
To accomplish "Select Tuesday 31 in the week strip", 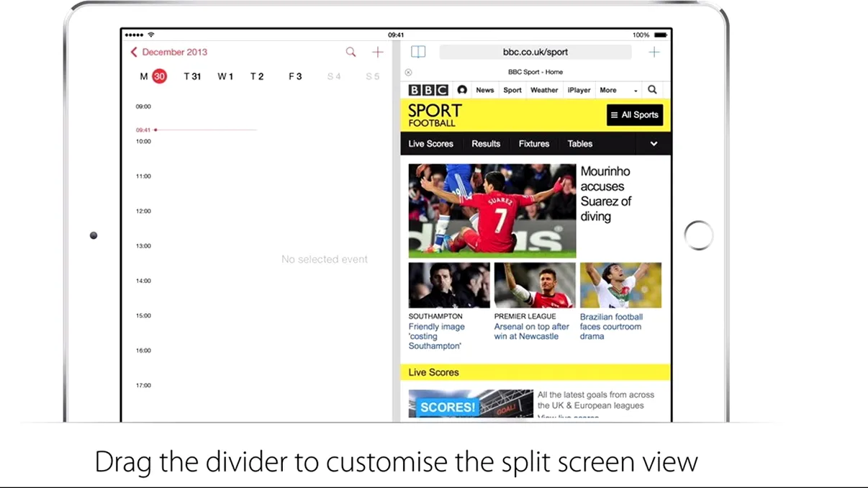I will [x=192, y=76].
